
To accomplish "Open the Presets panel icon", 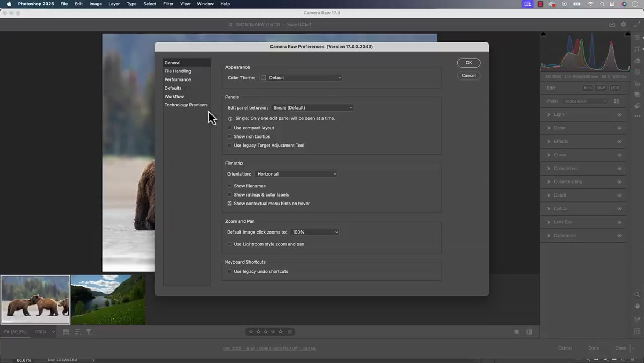I will pyautogui.click(x=638, y=106).
